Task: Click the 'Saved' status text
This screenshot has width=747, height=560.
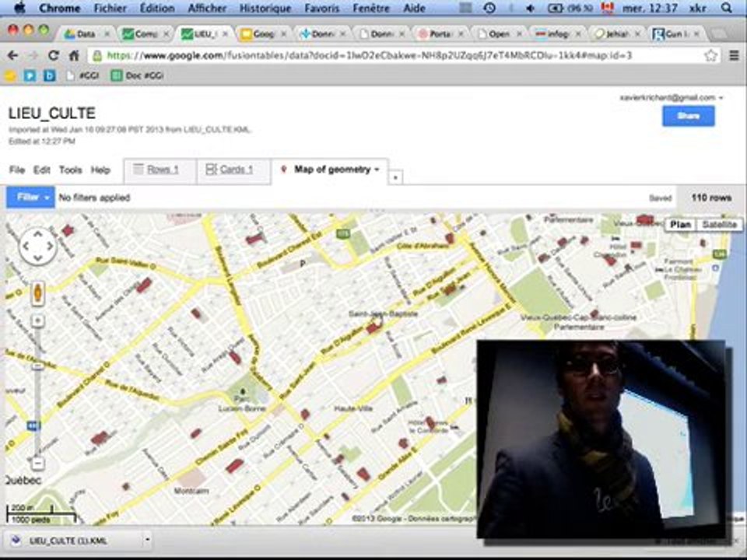Action: [x=661, y=198]
